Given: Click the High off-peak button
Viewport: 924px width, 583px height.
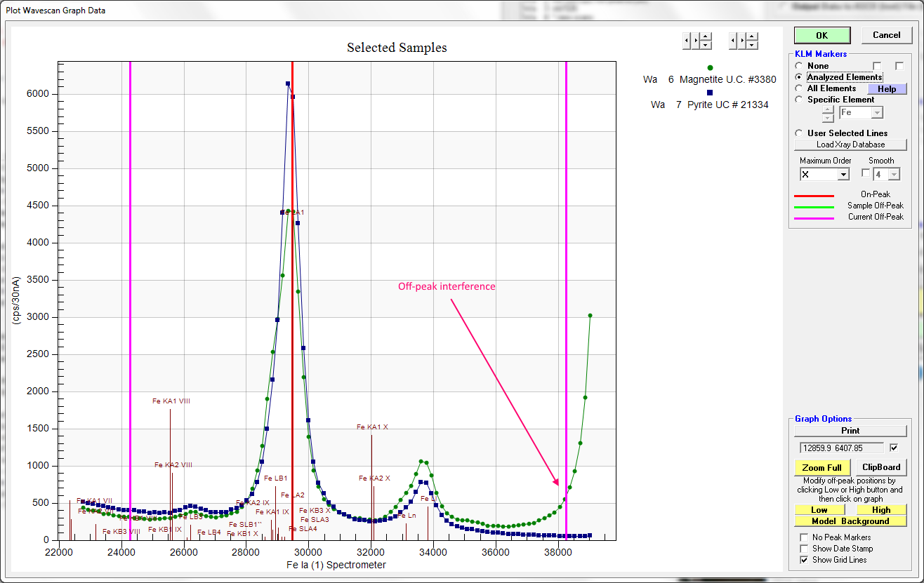Looking at the screenshot, I should [881, 510].
